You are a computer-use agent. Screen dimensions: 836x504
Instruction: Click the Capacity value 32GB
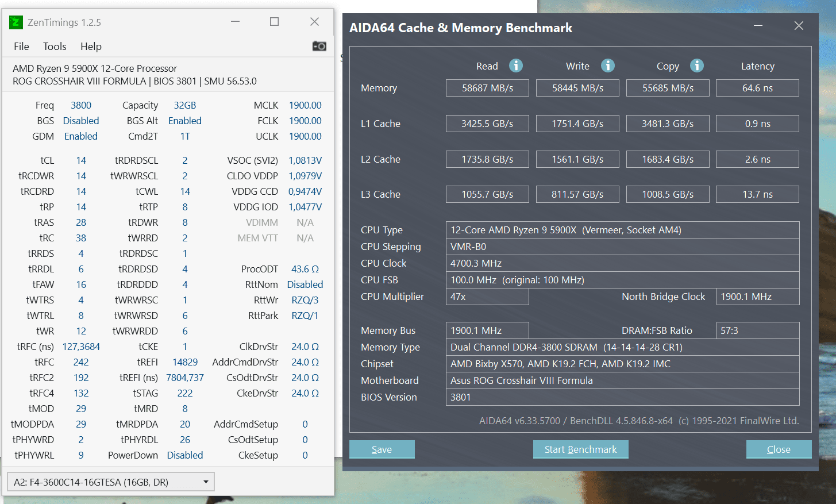pyautogui.click(x=185, y=105)
